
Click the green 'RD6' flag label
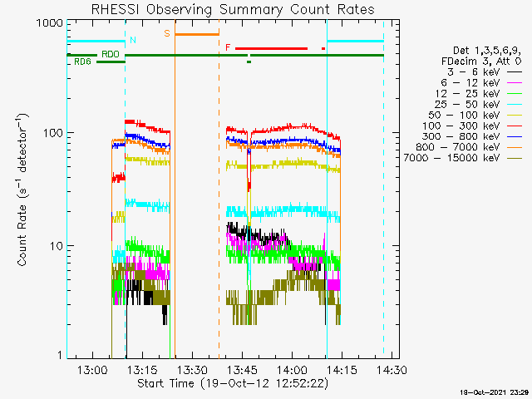pyautogui.click(x=83, y=62)
